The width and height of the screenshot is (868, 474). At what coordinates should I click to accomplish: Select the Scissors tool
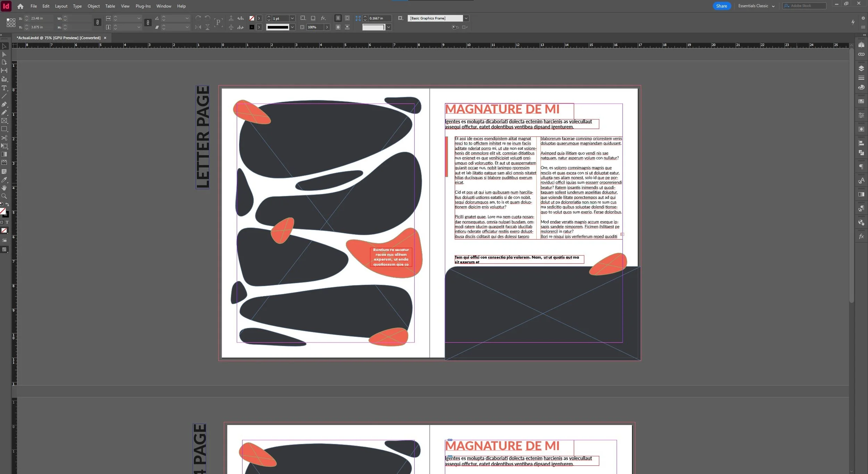(4, 138)
